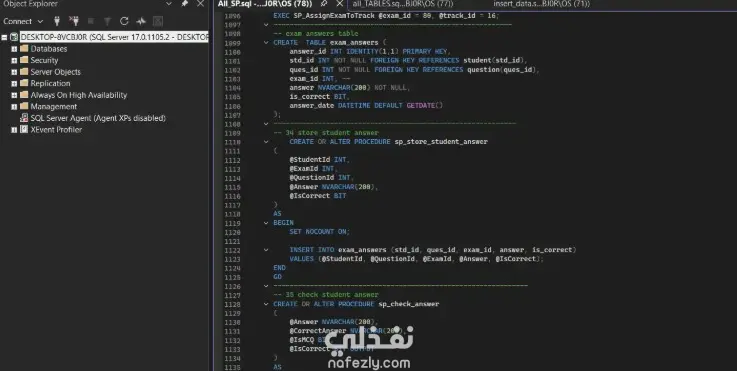Click the GO statement at line 1125
This screenshot has height=371, width=737.
coord(277,277)
